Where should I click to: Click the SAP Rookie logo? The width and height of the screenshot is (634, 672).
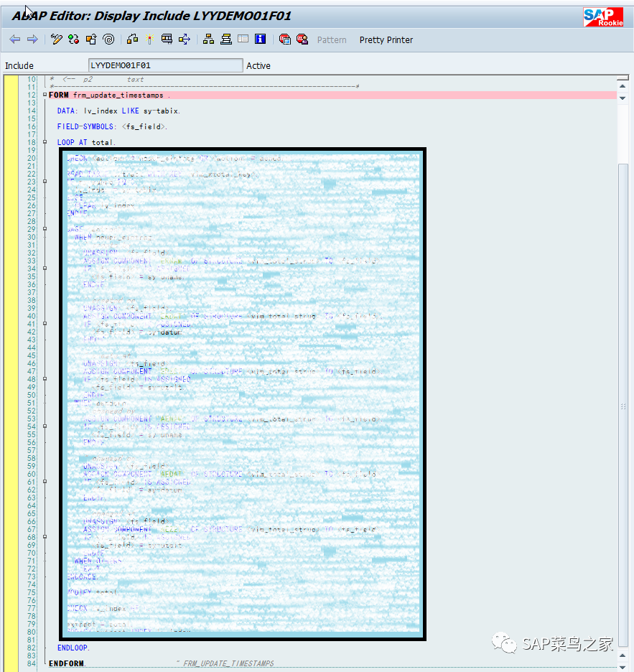[x=603, y=17]
